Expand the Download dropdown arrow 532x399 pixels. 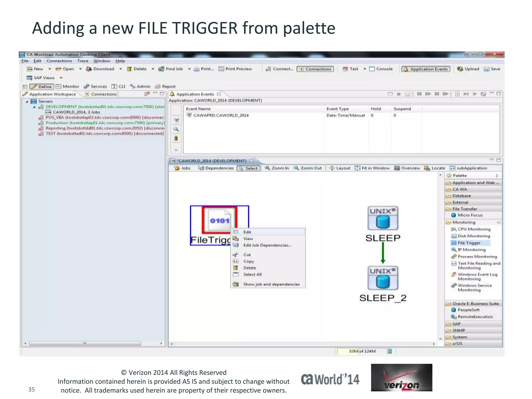(121, 69)
